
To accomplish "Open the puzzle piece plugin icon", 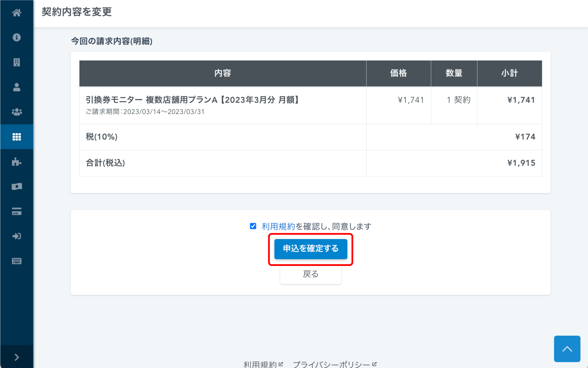I will coord(17,162).
